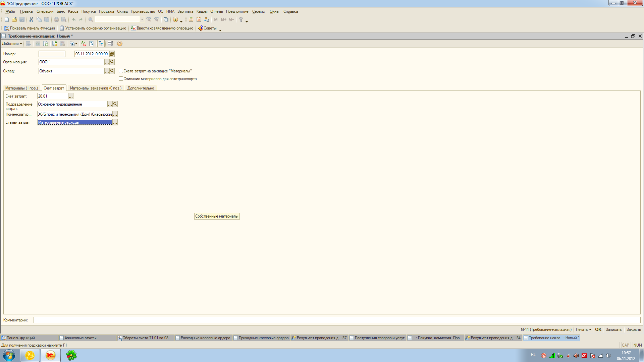This screenshot has height=362, width=644.
Task: Expand the Печать dropdown
Action: point(583,329)
